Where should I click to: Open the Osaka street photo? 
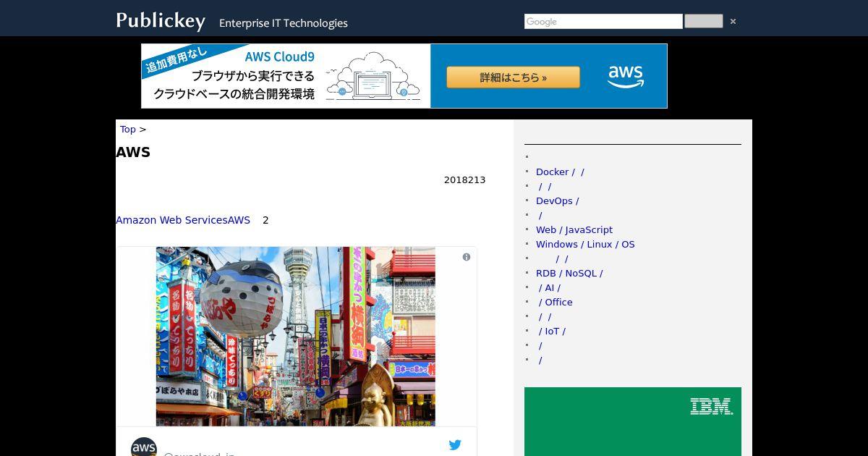pos(296,337)
